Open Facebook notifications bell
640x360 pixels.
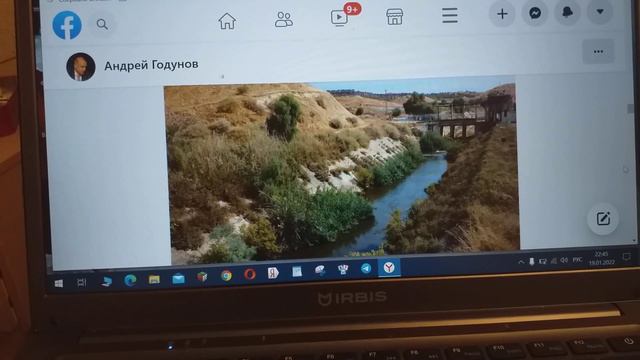[x=567, y=12]
